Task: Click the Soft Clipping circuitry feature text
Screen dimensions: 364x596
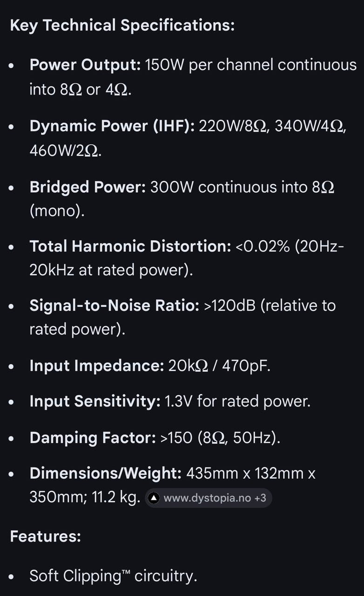Action: (113, 576)
